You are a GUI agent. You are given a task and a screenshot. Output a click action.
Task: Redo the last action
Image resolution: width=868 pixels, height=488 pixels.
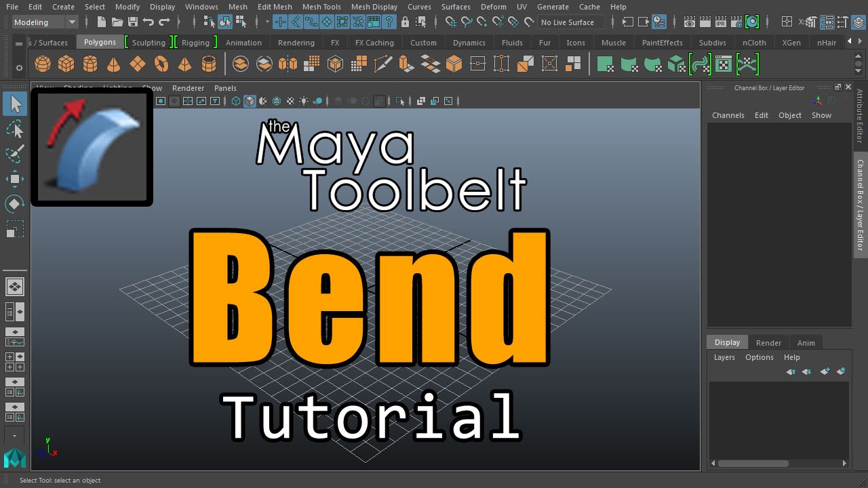pyautogui.click(x=164, y=22)
